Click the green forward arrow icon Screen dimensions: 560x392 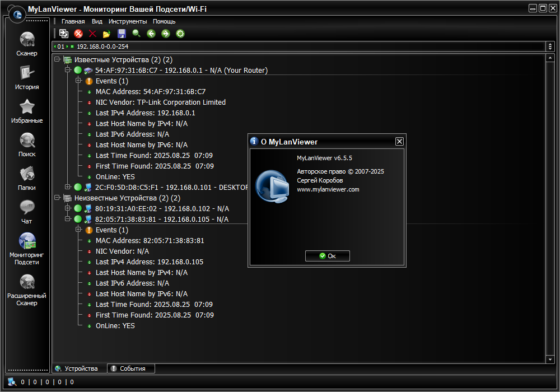click(166, 34)
